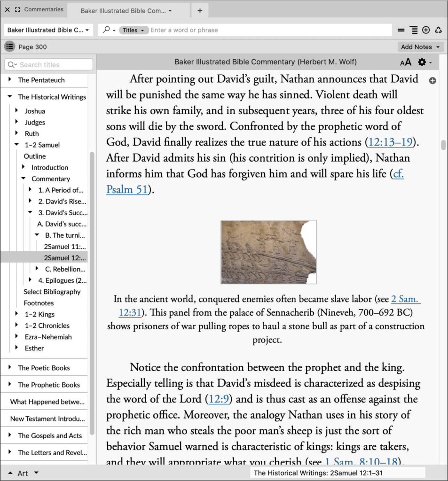Click the AA text size icon
448x481 pixels.
tap(406, 62)
